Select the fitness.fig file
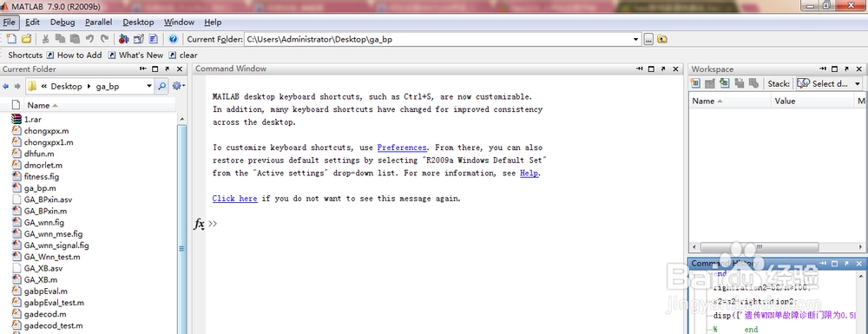868x334 pixels. click(x=42, y=177)
